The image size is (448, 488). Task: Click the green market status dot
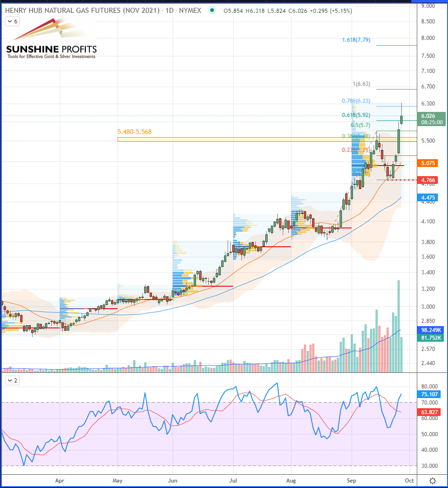click(x=212, y=10)
